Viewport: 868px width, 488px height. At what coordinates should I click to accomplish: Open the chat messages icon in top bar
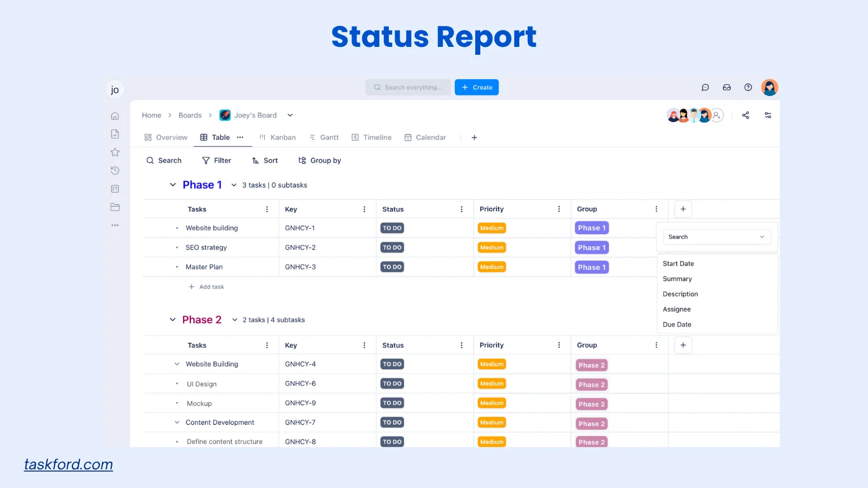705,88
